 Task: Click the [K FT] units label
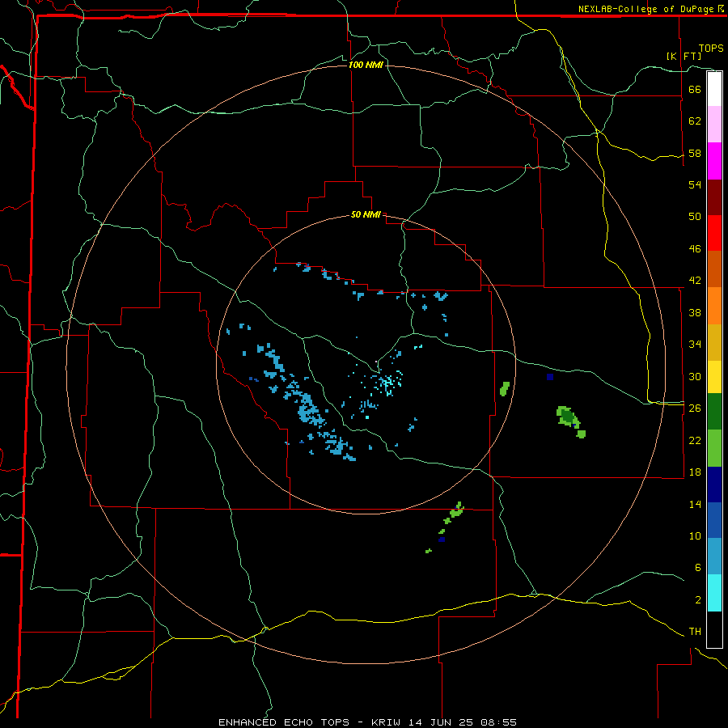(x=684, y=56)
